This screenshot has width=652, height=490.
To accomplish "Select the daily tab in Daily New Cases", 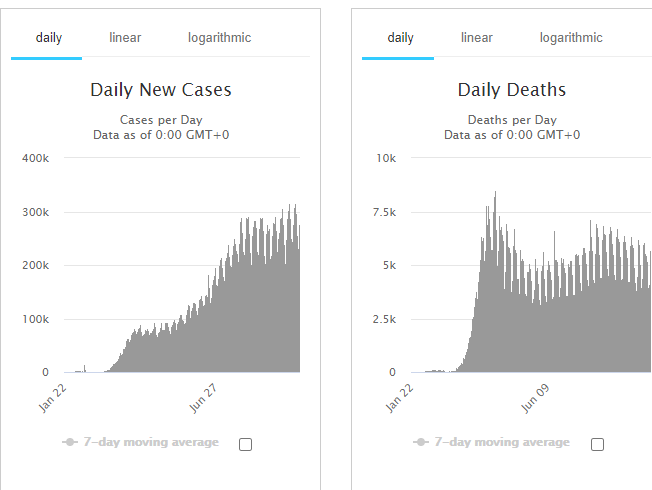I will click(48, 38).
